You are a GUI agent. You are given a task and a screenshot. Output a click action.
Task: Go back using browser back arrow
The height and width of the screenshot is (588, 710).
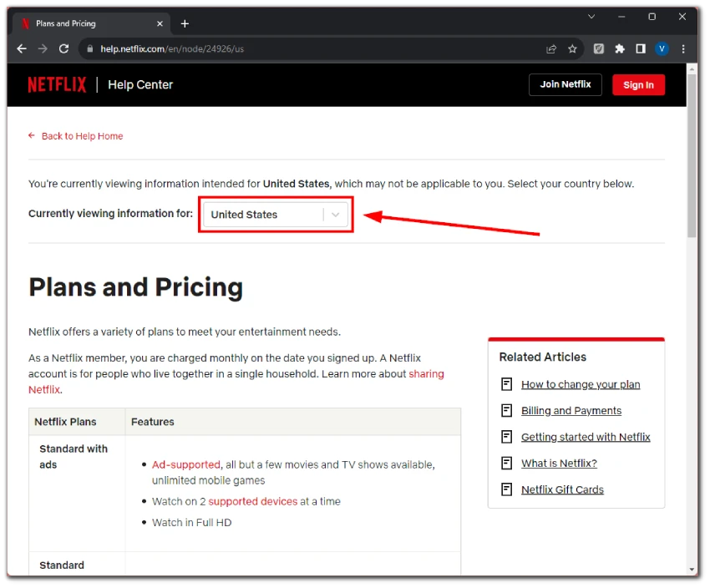pyautogui.click(x=22, y=49)
